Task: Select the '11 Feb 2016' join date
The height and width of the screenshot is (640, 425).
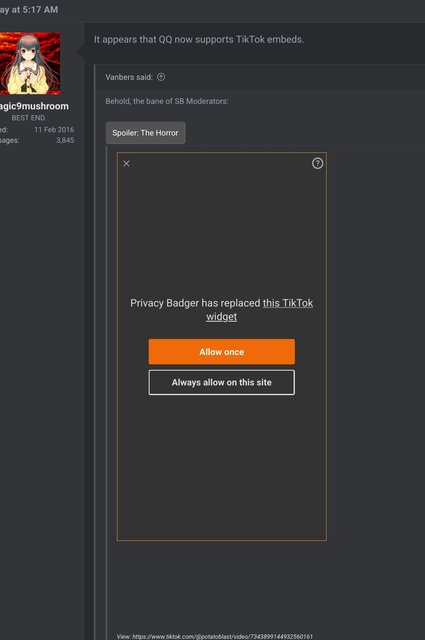Action: [x=54, y=129]
